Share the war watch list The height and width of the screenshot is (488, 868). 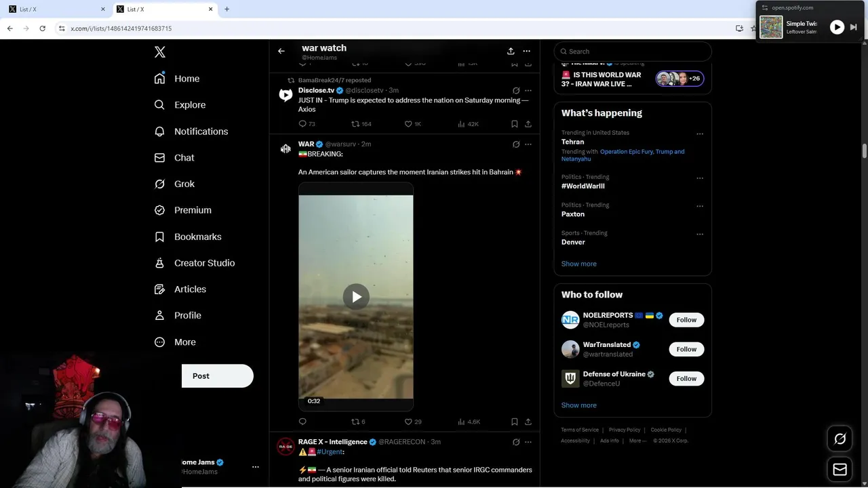click(511, 51)
